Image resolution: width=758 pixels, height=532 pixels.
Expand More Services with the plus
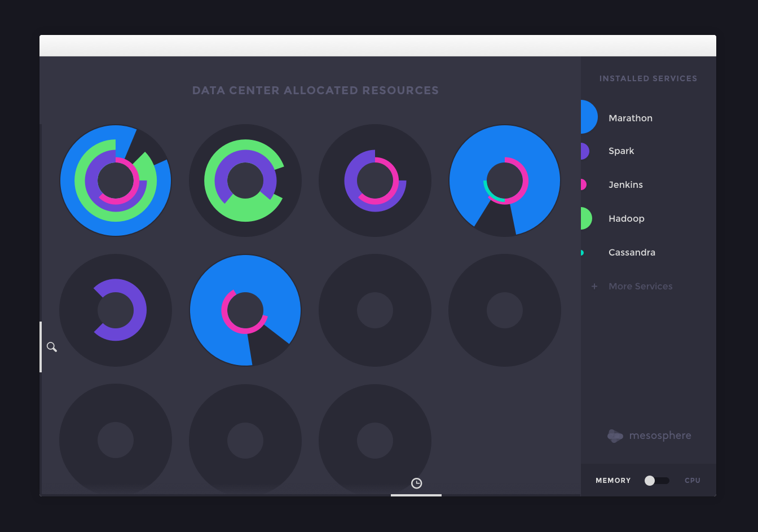[594, 286]
